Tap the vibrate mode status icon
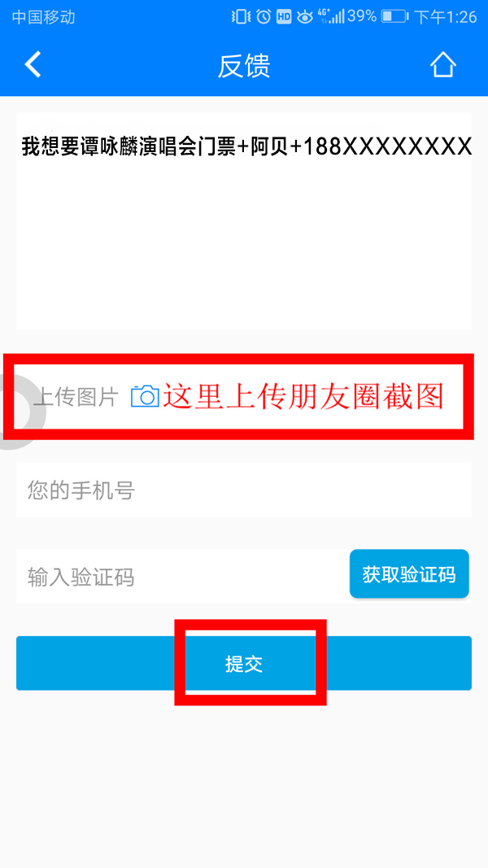Screen dimensions: 488x868 (x=241, y=16)
